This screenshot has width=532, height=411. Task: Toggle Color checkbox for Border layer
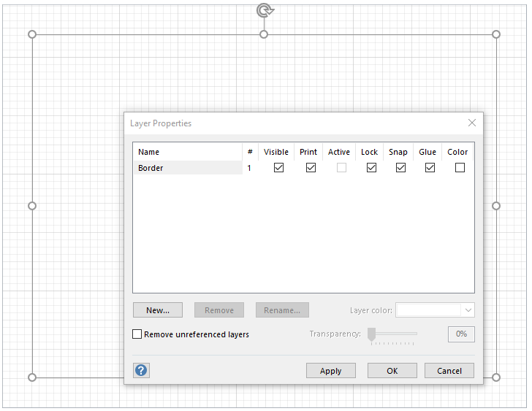(x=460, y=168)
